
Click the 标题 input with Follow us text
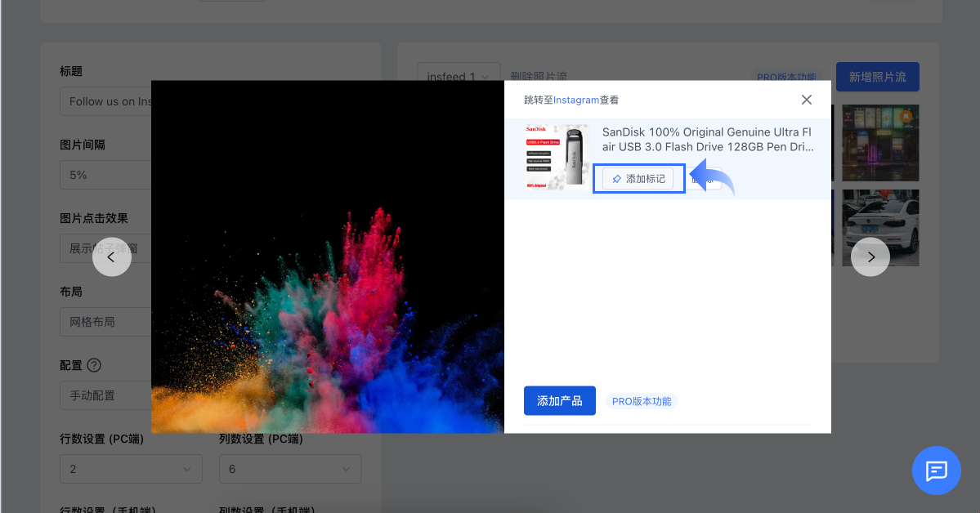pos(105,101)
